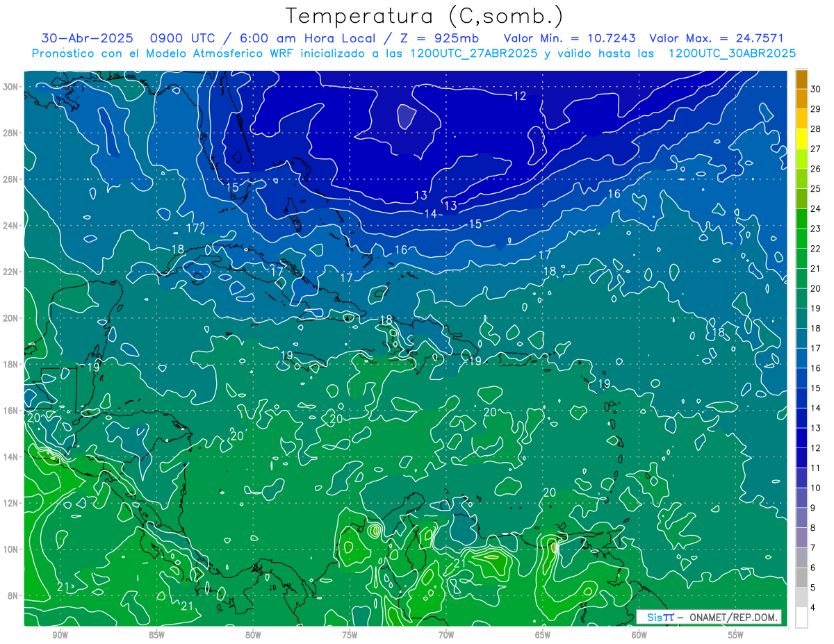Select the 12N latitude axis label
Viewport: 834px width, 644px height.
click(11, 503)
